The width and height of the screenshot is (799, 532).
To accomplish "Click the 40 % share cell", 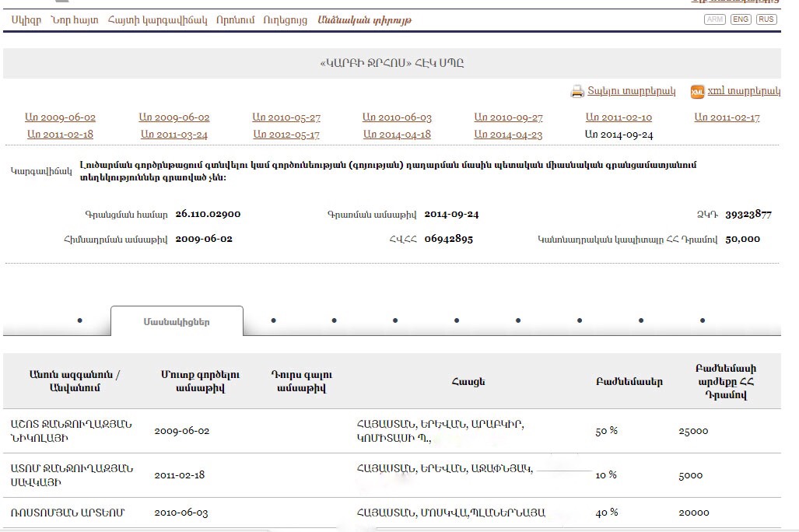I will [606, 513].
